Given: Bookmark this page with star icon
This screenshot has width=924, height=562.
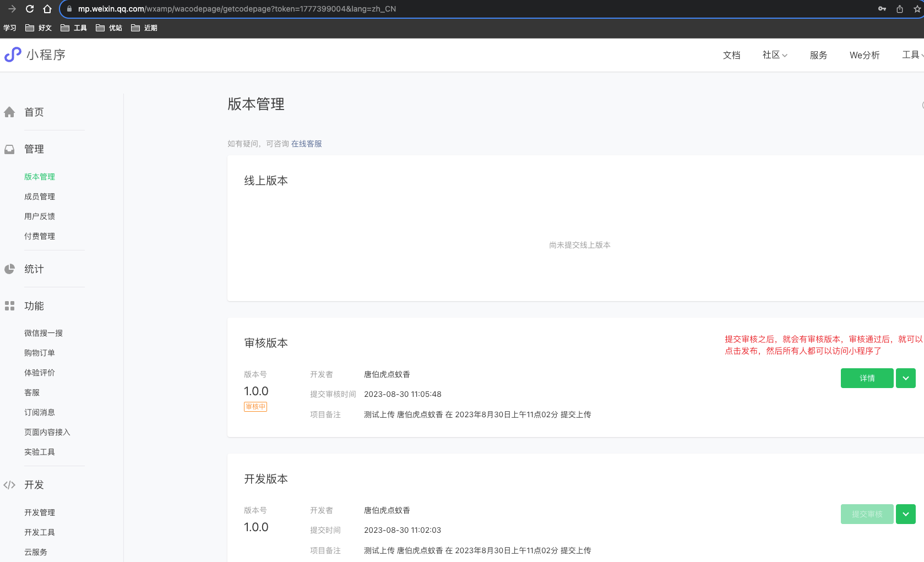Looking at the screenshot, I should point(917,9).
